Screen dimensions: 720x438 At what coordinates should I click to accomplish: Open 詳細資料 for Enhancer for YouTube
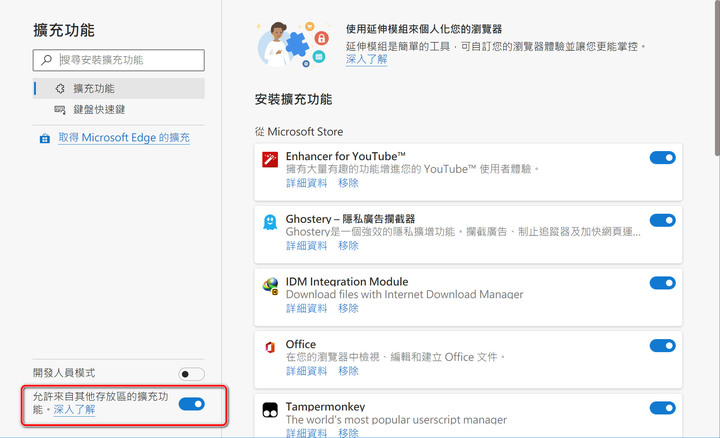click(x=307, y=183)
